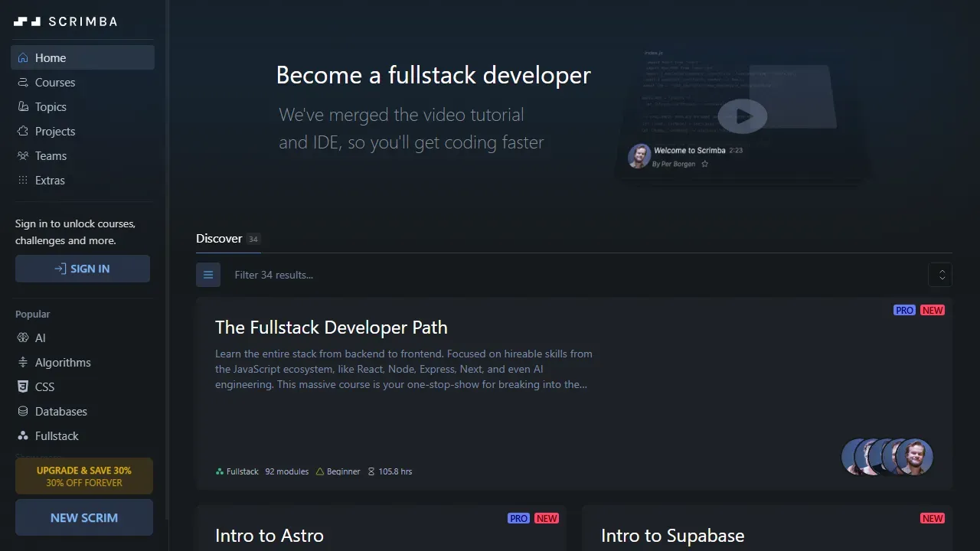This screenshot has height=551, width=980.
Task: Star the Welcome to Scrimba scrim
Action: 705,164
